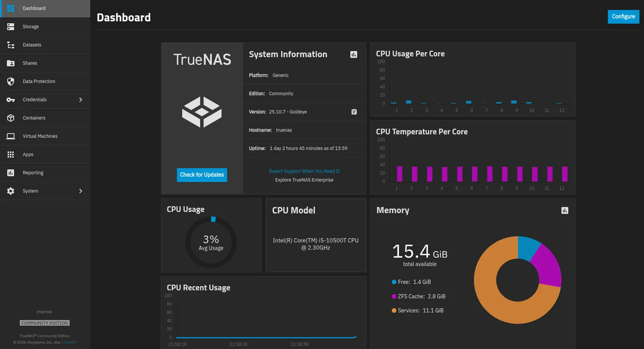This screenshot has height=349, width=644.
Task: Open the Data Protection menu item
Action: [45, 81]
